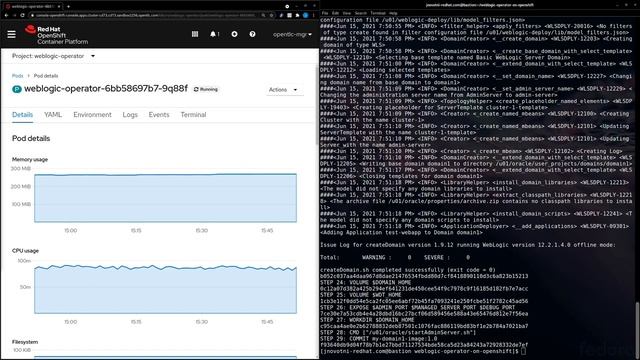Bookmark this page with the star icon

271,15
